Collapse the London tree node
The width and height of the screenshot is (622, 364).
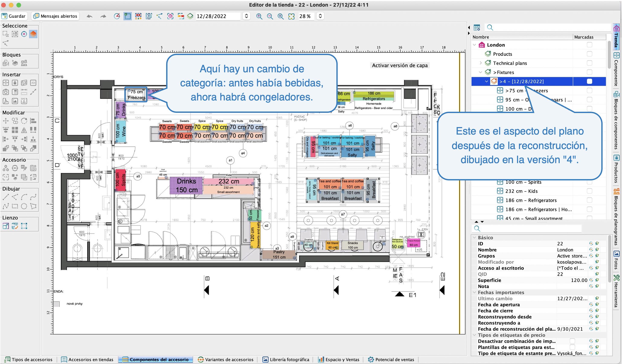coord(474,45)
